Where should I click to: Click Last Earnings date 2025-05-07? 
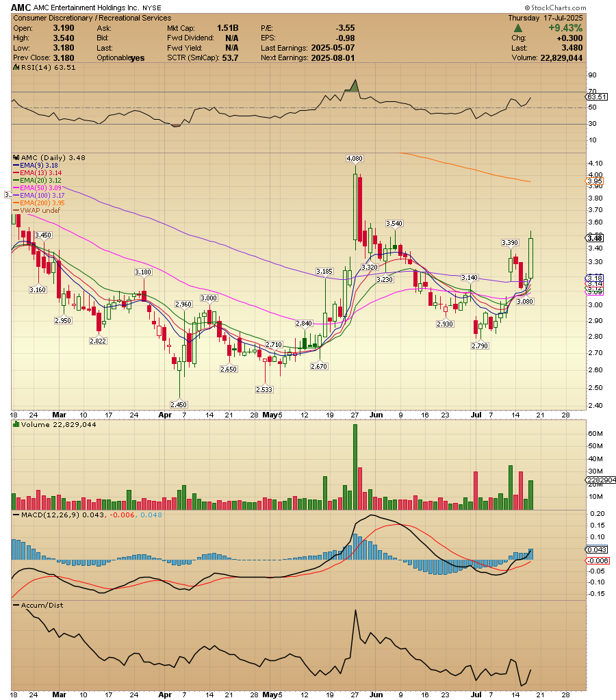pyautogui.click(x=333, y=48)
